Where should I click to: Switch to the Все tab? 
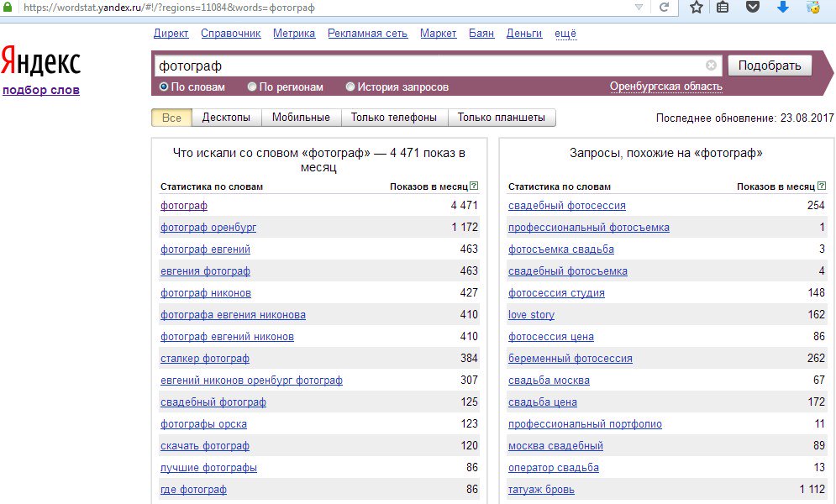tap(171, 118)
